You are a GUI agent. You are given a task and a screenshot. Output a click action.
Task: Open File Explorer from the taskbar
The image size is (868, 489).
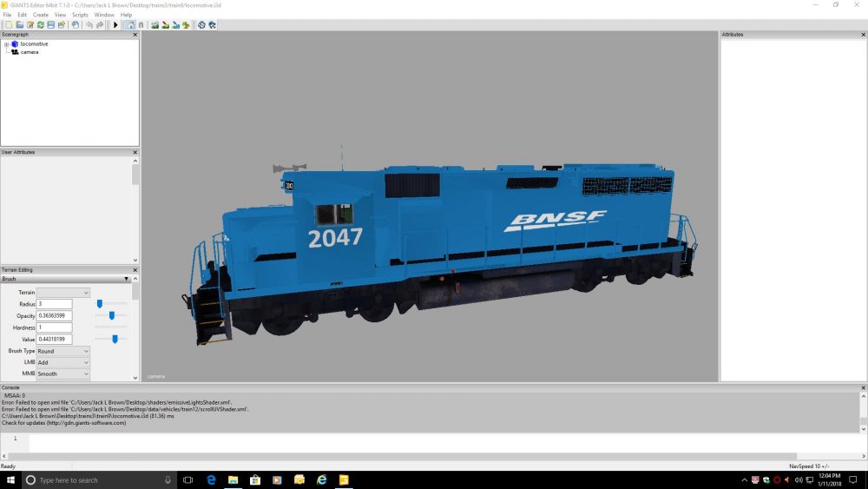click(233, 480)
